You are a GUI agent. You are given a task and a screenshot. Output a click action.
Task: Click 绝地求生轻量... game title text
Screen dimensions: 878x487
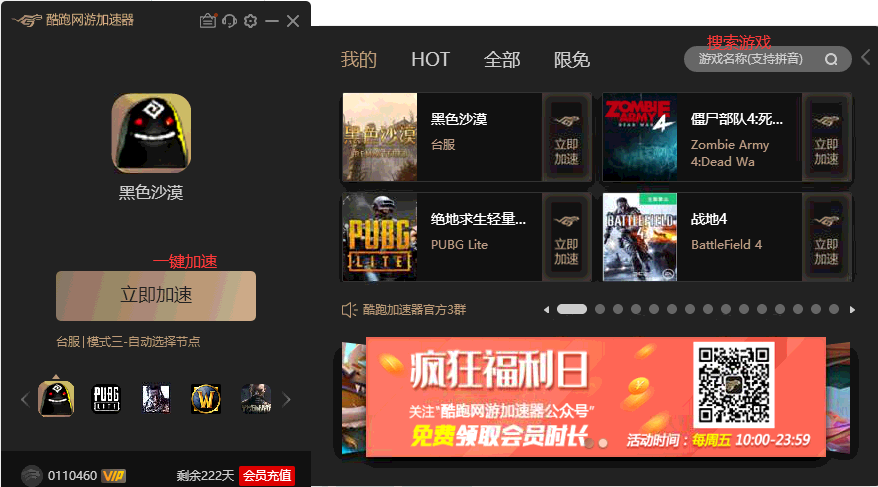[478, 219]
